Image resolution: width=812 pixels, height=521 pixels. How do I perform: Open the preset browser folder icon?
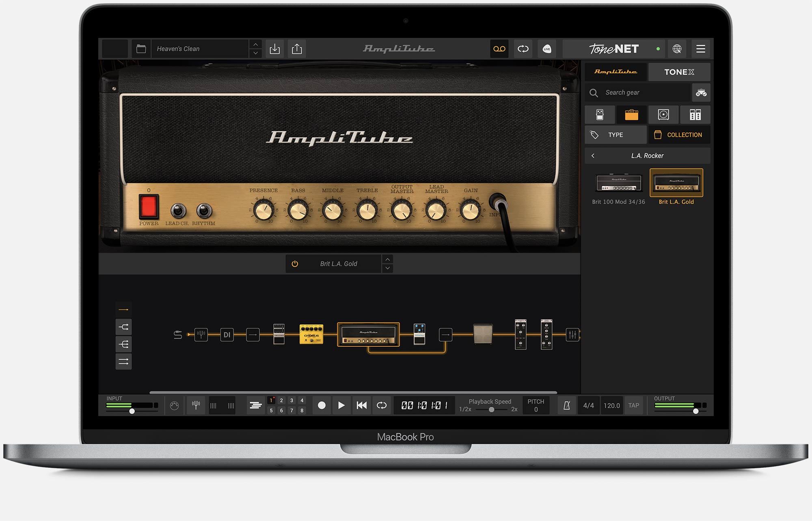click(141, 49)
